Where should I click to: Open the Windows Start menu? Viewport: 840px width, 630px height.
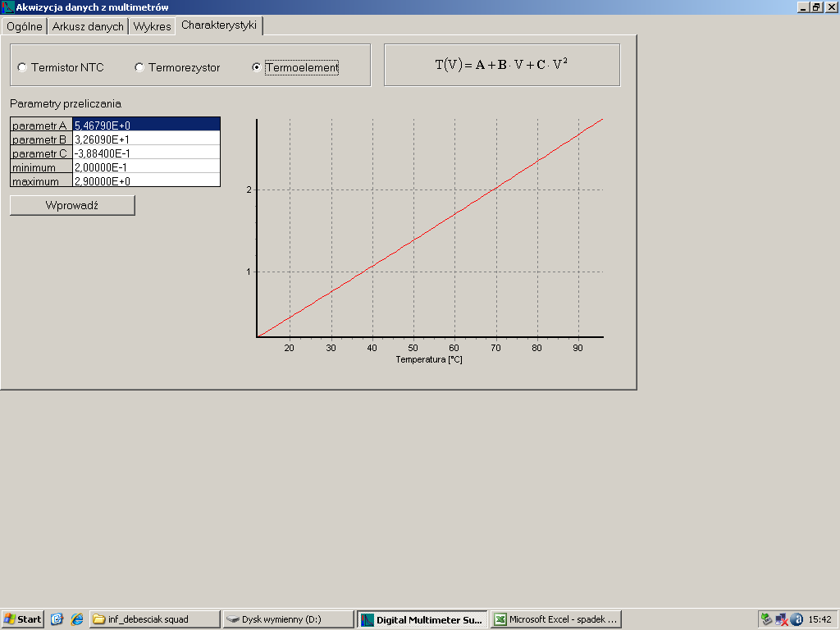click(x=22, y=619)
